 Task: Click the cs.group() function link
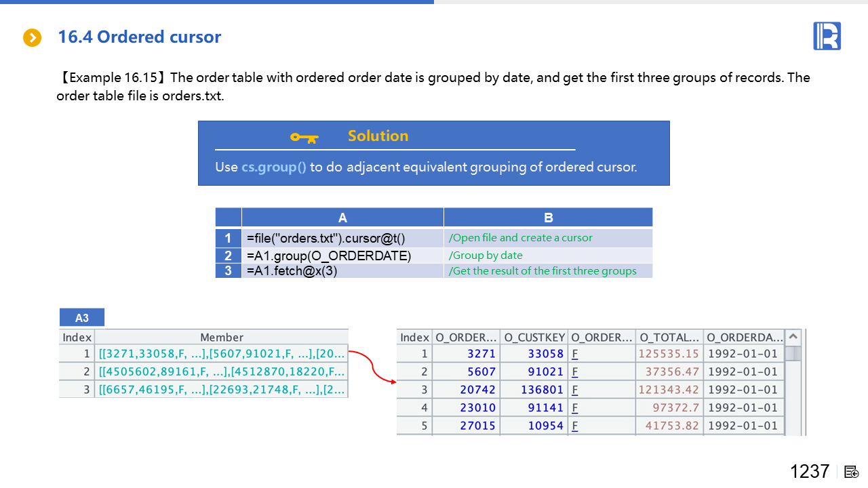click(274, 167)
